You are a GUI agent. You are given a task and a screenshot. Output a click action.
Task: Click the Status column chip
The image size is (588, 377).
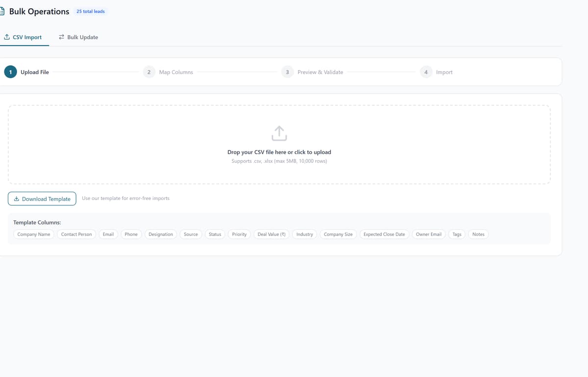tap(215, 234)
